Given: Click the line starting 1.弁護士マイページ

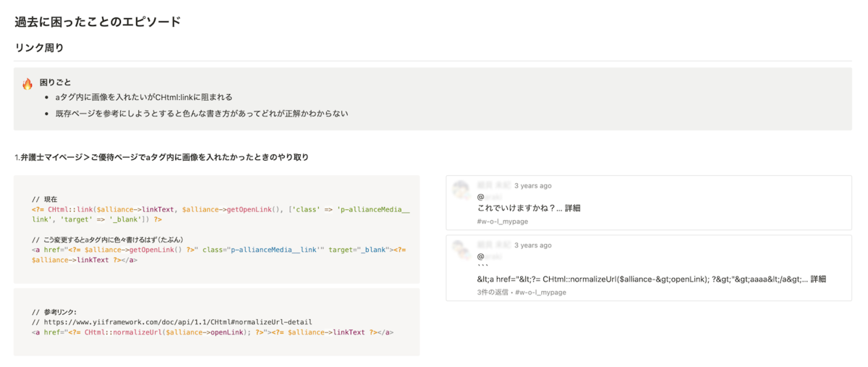Looking at the screenshot, I should pyautogui.click(x=162, y=157).
